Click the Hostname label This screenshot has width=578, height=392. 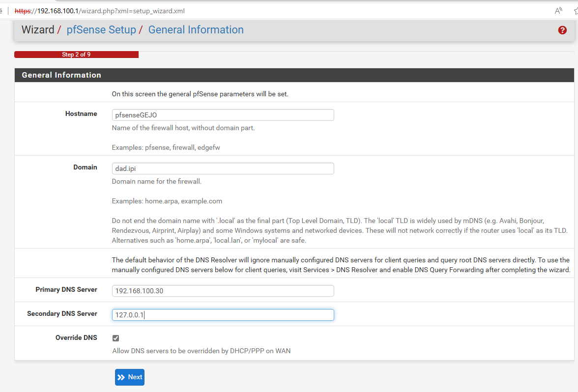81,114
